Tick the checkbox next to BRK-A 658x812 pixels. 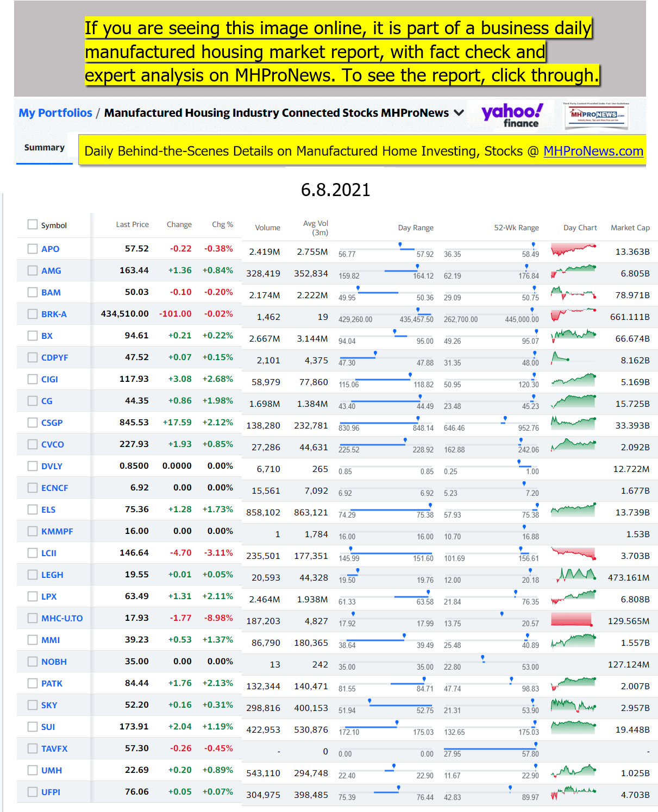coord(33,314)
